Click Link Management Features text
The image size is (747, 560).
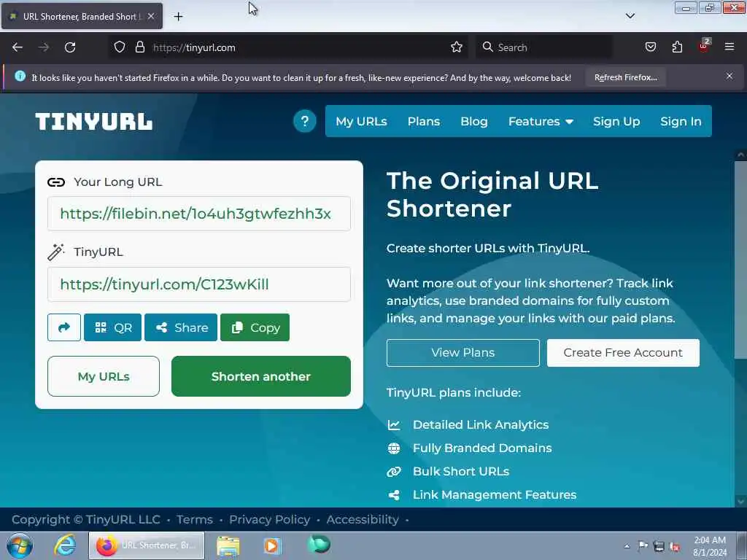pyautogui.click(x=495, y=495)
